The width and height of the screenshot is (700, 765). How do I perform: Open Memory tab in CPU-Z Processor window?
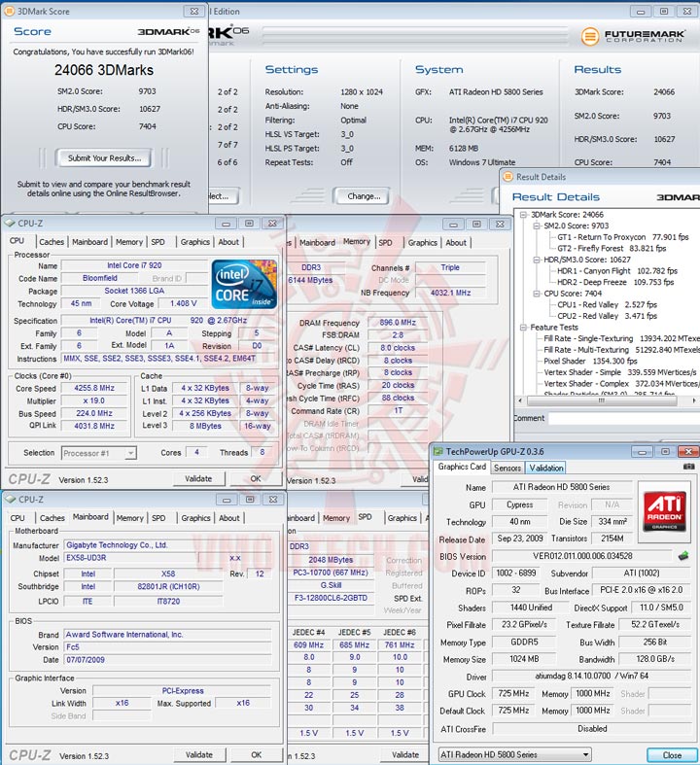tap(129, 241)
